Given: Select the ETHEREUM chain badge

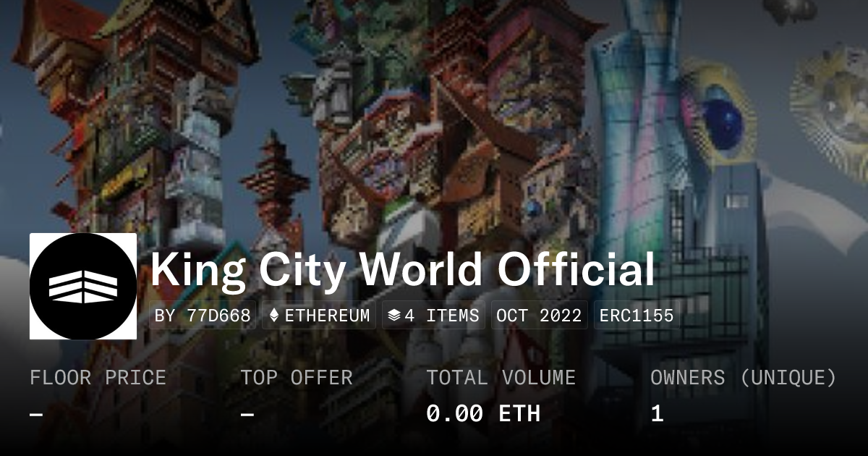Looking at the screenshot, I should point(319,316).
